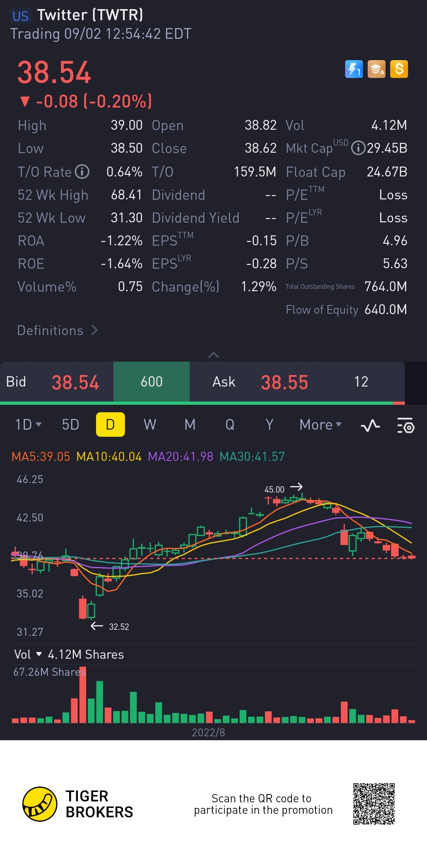Open info icon next to Mkt Cap
The image size is (427, 868).
tap(358, 148)
